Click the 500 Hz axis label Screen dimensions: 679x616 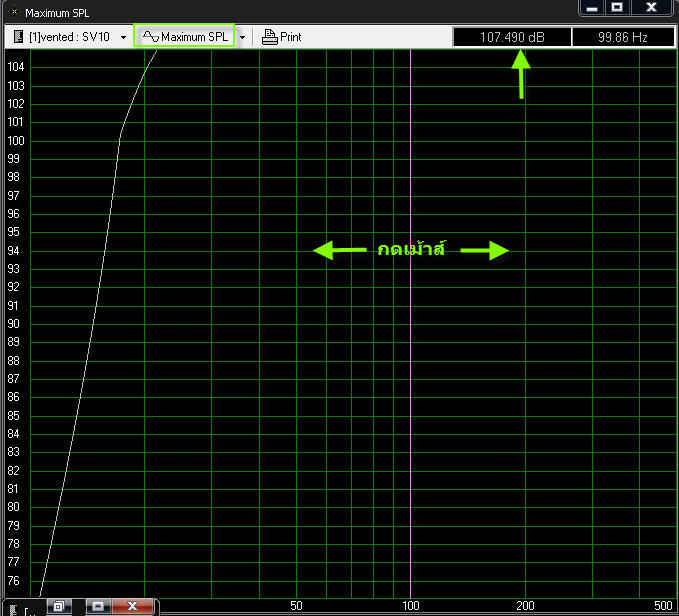click(x=663, y=606)
